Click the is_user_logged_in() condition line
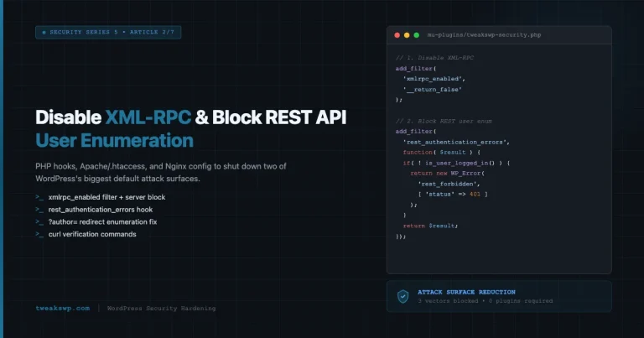The height and width of the screenshot is (338, 644). point(456,163)
